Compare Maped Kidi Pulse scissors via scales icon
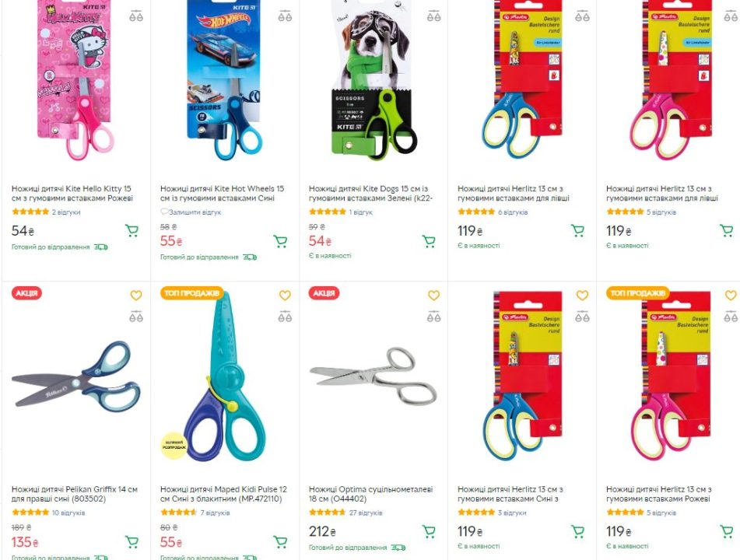 pyautogui.click(x=285, y=317)
